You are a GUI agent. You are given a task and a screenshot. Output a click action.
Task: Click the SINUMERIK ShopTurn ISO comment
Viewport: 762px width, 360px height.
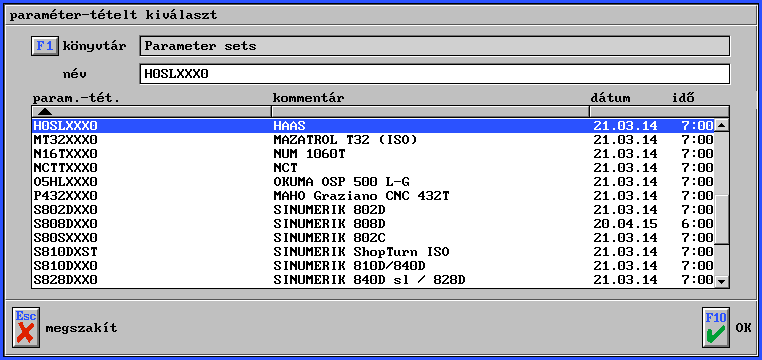[x=362, y=252]
